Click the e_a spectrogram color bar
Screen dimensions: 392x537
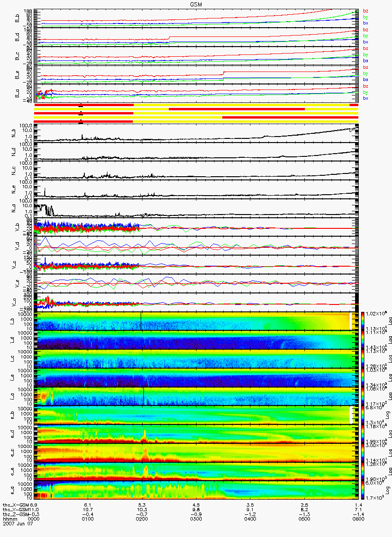point(363,490)
